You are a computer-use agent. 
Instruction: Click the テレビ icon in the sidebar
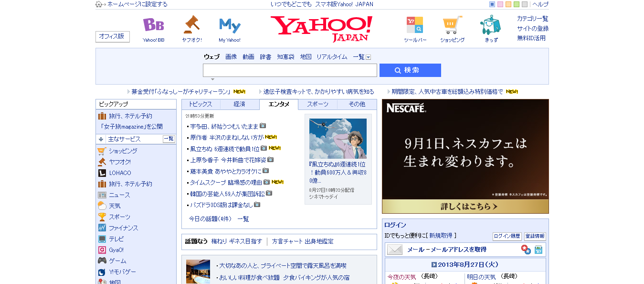point(102,239)
